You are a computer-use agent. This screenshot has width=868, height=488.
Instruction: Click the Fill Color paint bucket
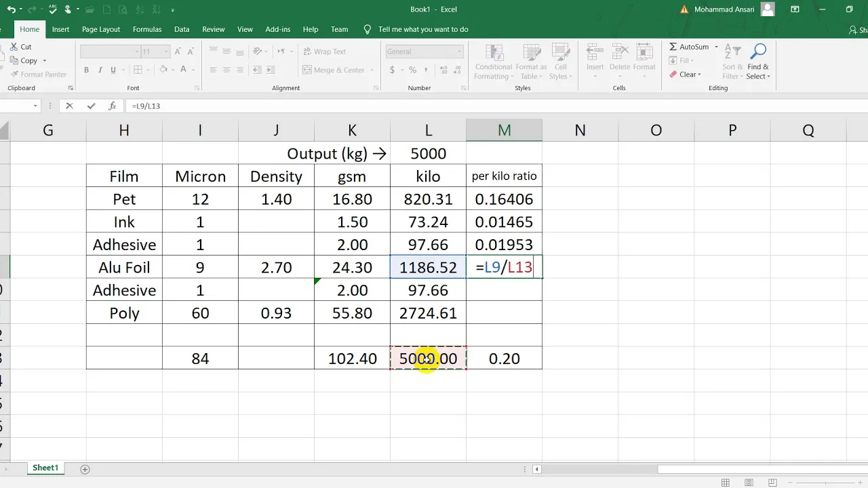pyautogui.click(x=163, y=70)
